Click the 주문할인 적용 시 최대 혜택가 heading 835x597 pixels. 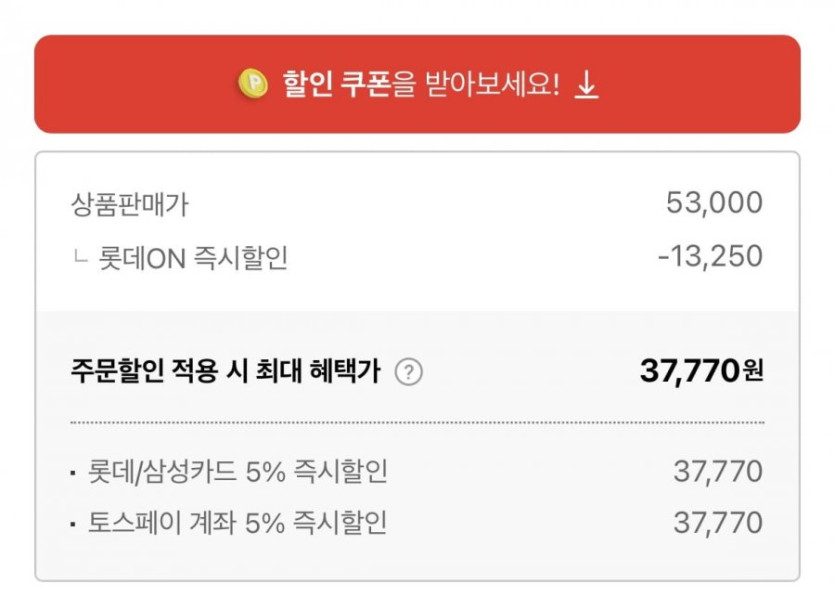pyautogui.click(x=226, y=372)
